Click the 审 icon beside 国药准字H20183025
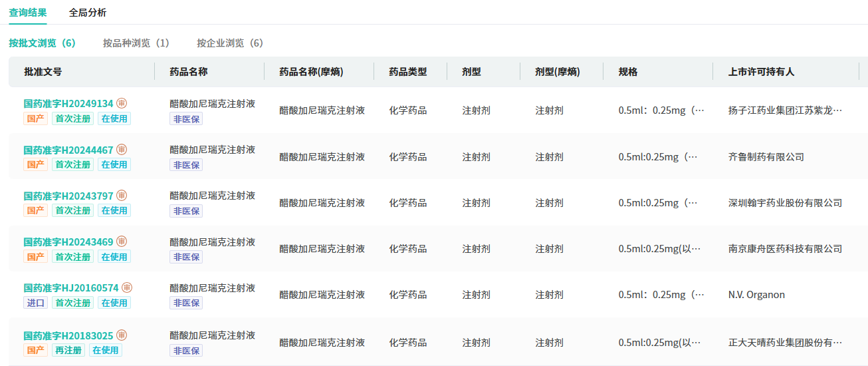 tap(122, 335)
